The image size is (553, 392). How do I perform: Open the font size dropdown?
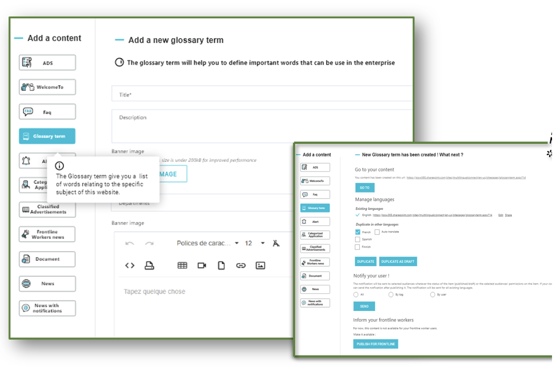tap(253, 243)
